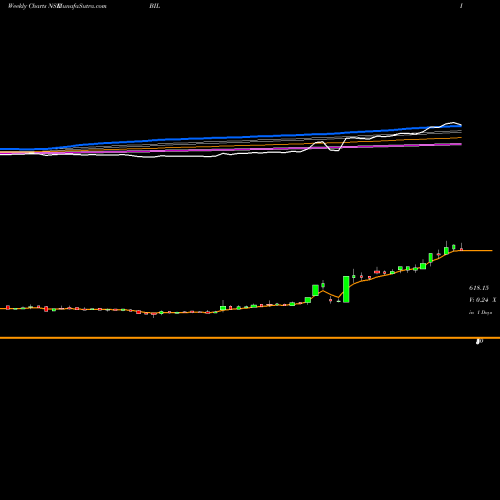Image resolution: width=500 pixels, height=500 pixels.
Task: Click the last candlestick on the chart
Action: 461,248
